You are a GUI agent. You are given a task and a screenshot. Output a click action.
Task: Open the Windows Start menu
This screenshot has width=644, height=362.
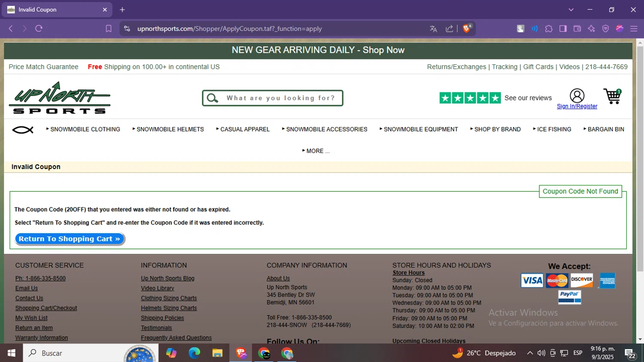[x=11, y=353]
